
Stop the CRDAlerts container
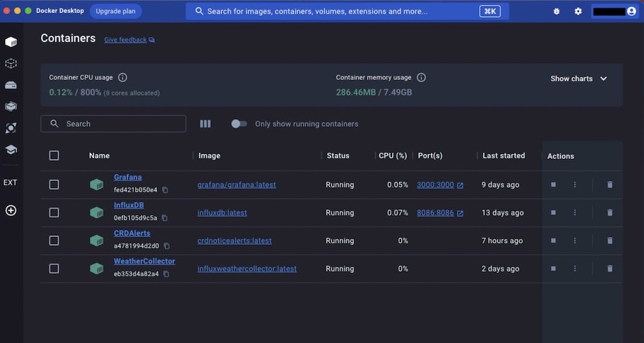[x=553, y=240]
